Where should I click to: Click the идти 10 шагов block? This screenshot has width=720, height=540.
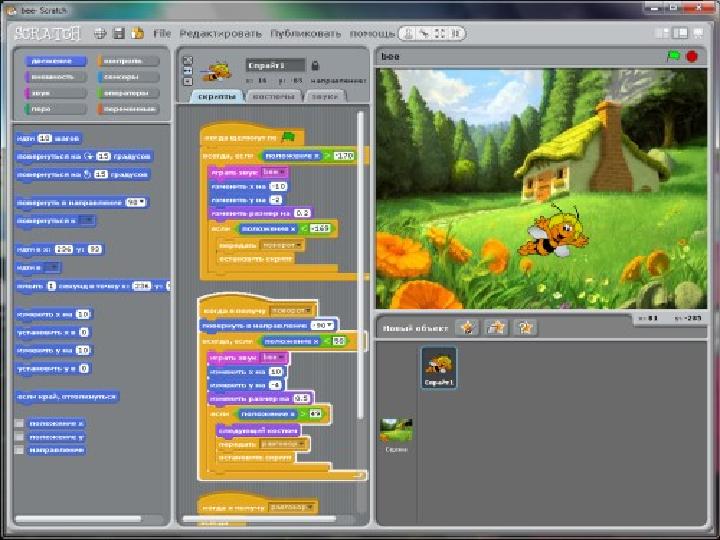(49, 138)
